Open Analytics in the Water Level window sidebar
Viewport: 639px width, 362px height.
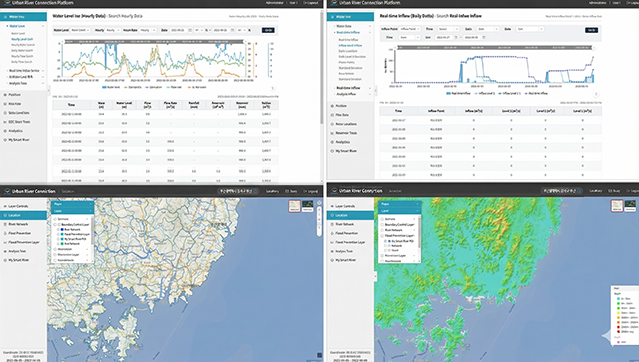pyautogui.click(x=15, y=131)
